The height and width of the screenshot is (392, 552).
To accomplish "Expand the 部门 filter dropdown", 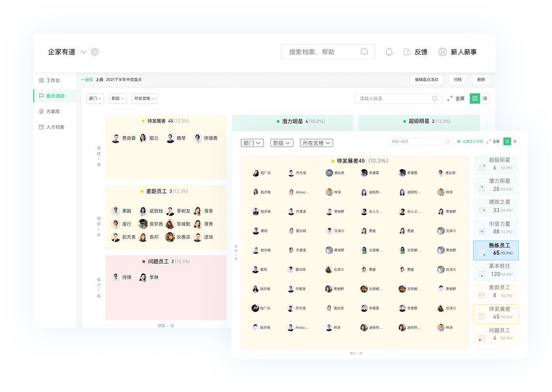I will click(96, 98).
